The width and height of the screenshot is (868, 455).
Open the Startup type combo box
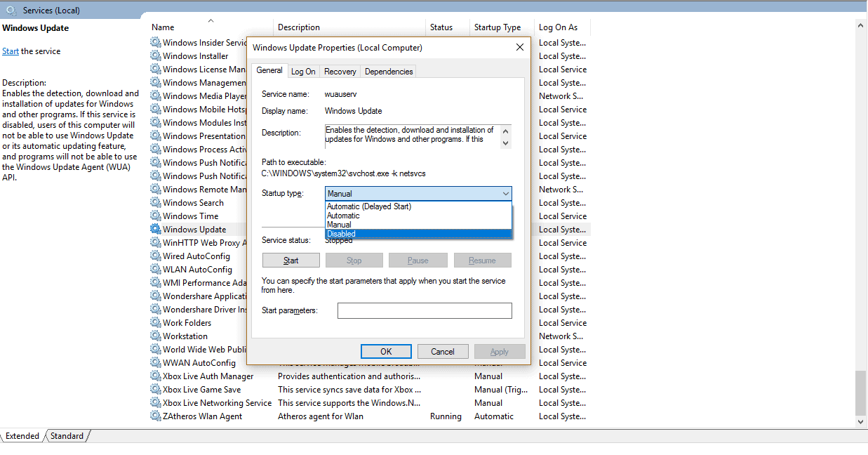point(418,194)
